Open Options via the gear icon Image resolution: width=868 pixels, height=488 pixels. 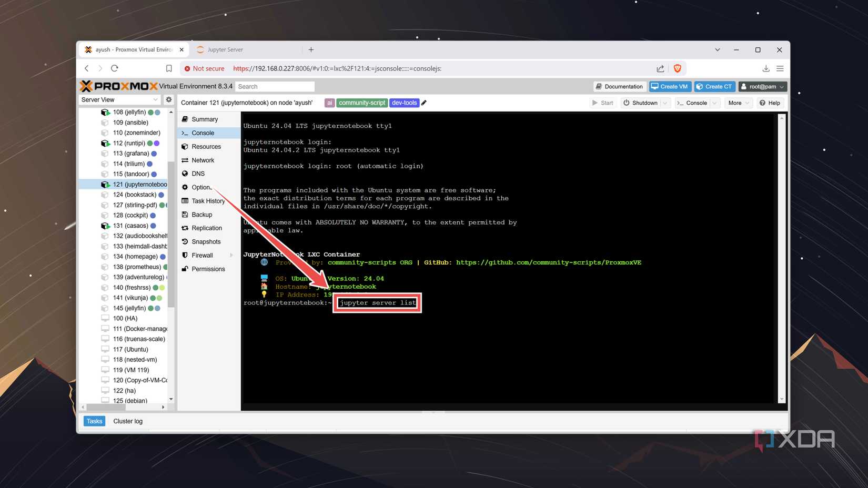(185, 187)
